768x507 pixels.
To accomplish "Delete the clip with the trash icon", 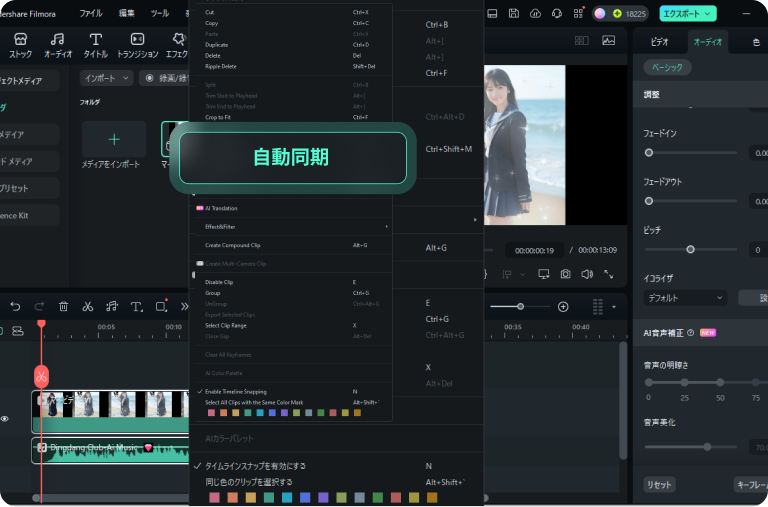I will pos(63,307).
